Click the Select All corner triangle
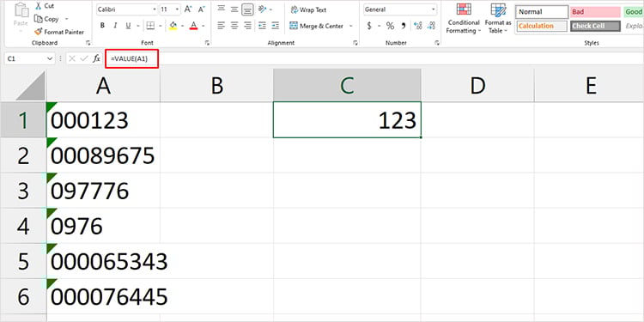Image resolution: width=644 pixels, height=322 pixels. click(x=29, y=85)
